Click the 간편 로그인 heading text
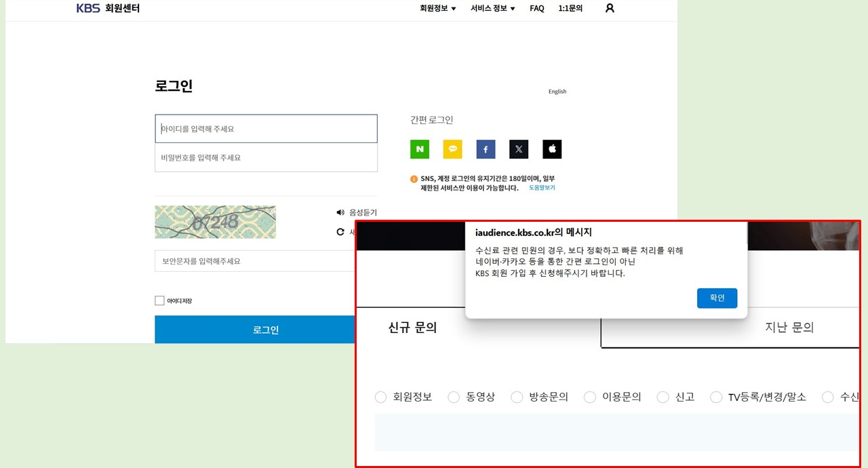Screen dimensions: 868x468 point(431,120)
